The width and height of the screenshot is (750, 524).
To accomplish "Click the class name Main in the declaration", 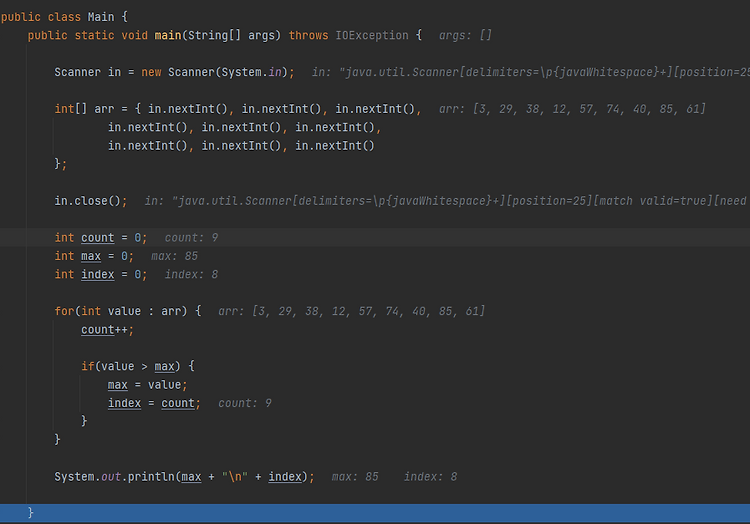I will [101, 17].
